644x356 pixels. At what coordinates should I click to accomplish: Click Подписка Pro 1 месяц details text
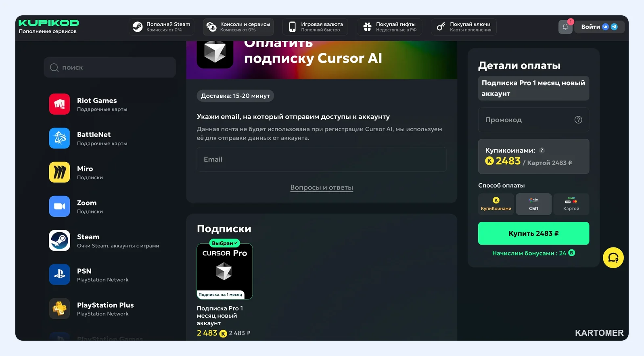533,88
